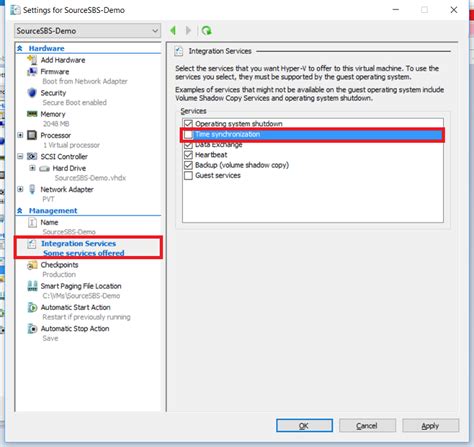Select Smart Paging File Location
Viewport: 474px width, 447px height.
(81, 286)
